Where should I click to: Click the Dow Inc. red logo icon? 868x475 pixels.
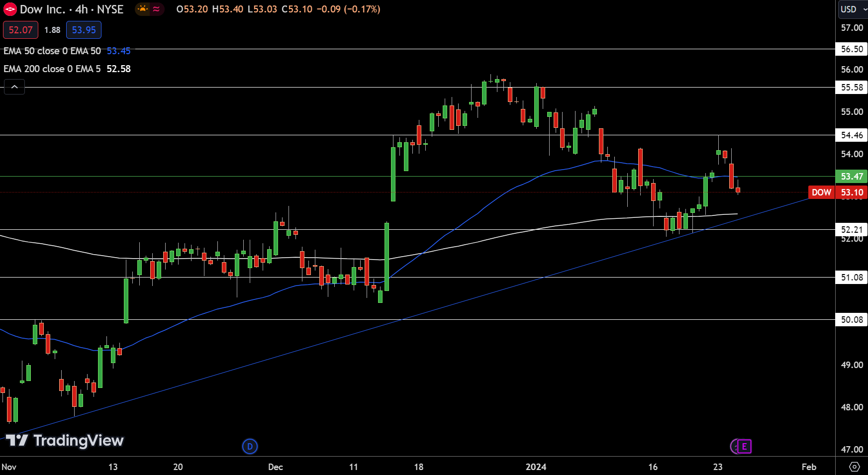(10, 9)
